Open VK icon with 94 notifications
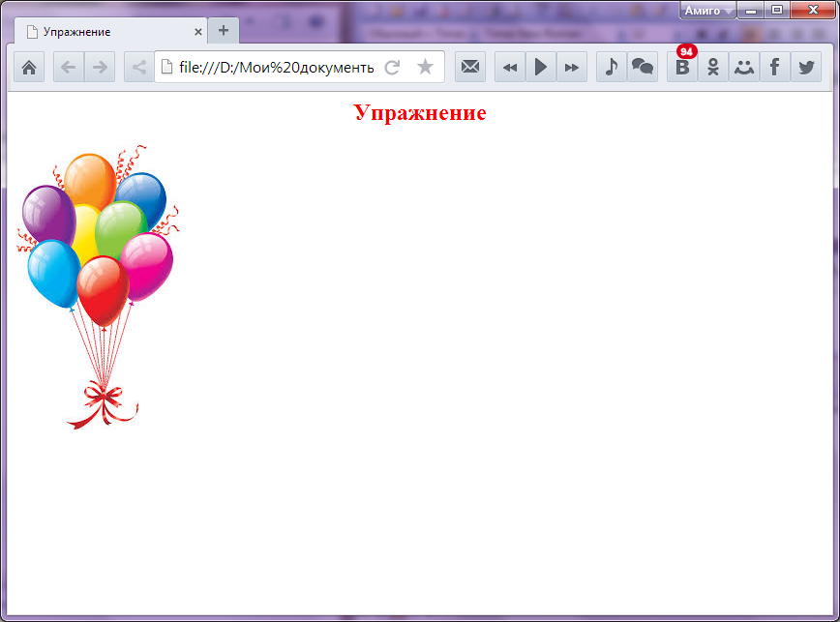Image resolution: width=840 pixels, height=622 pixels. click(x=682, y=67)
